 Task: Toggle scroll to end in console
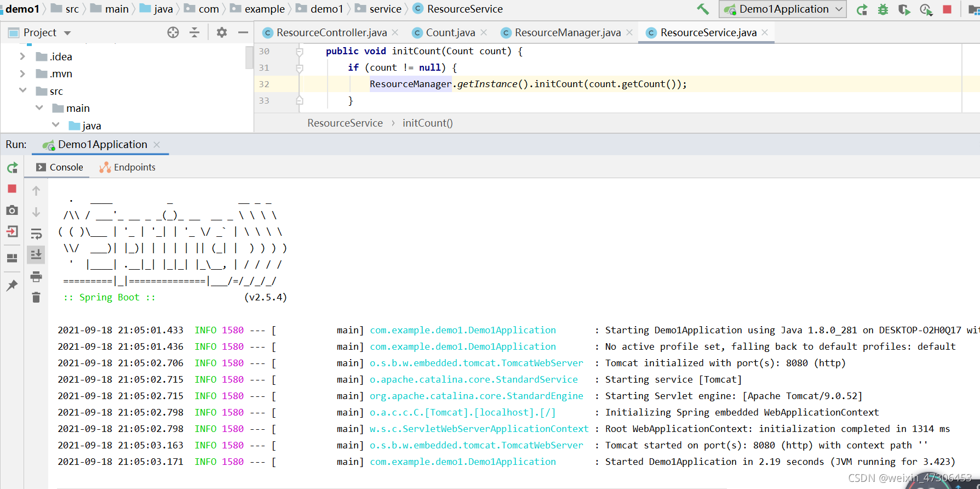coord(36,254)
